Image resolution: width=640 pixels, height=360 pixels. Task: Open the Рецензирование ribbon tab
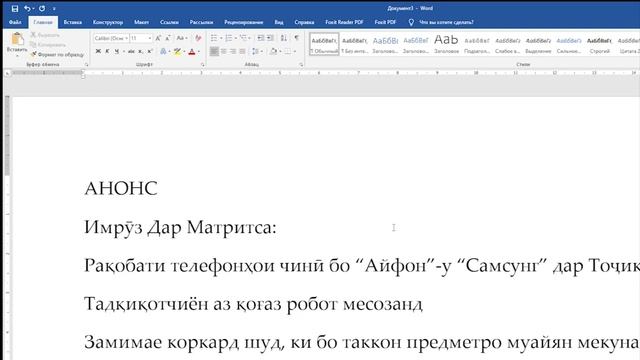(244, 22)
